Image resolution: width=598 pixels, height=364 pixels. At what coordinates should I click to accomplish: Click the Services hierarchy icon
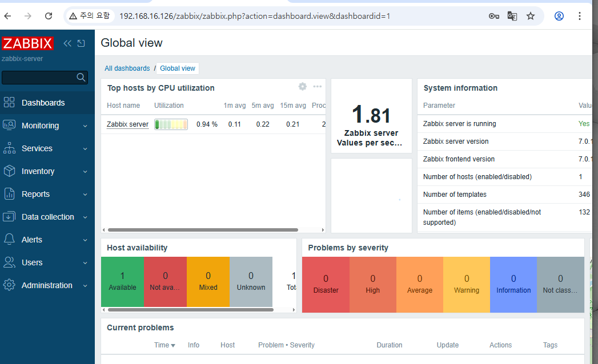tap(9, 148)
